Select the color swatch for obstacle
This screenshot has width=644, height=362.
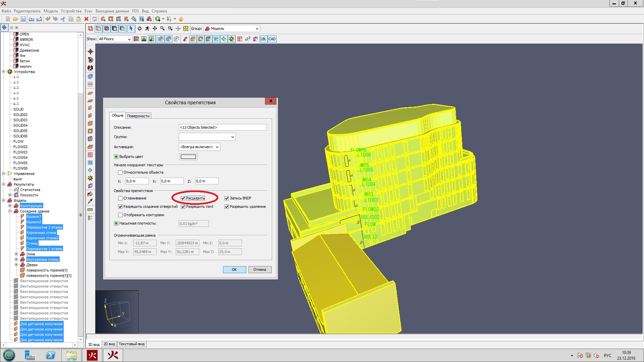pyautogui.click(x=187, y=156)
